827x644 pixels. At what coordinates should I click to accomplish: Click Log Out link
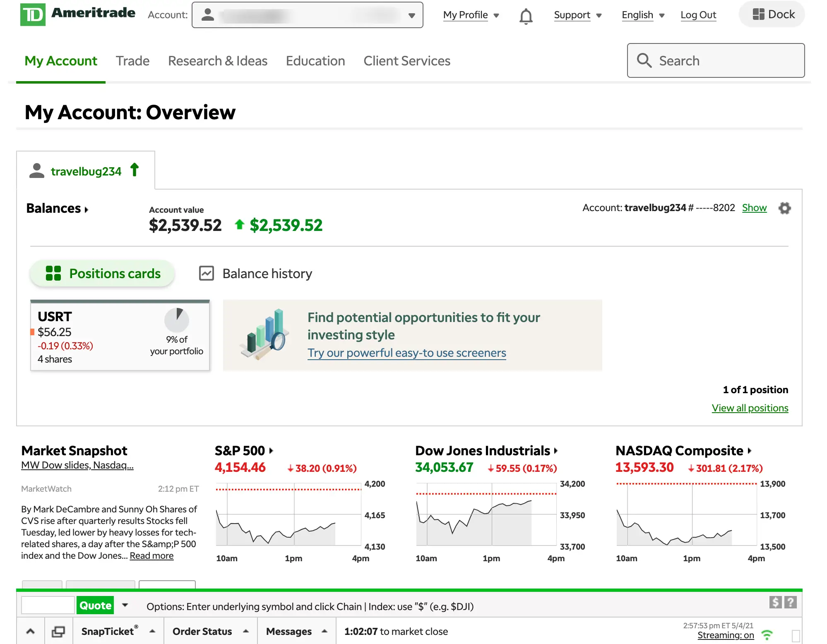click(698, 15)
